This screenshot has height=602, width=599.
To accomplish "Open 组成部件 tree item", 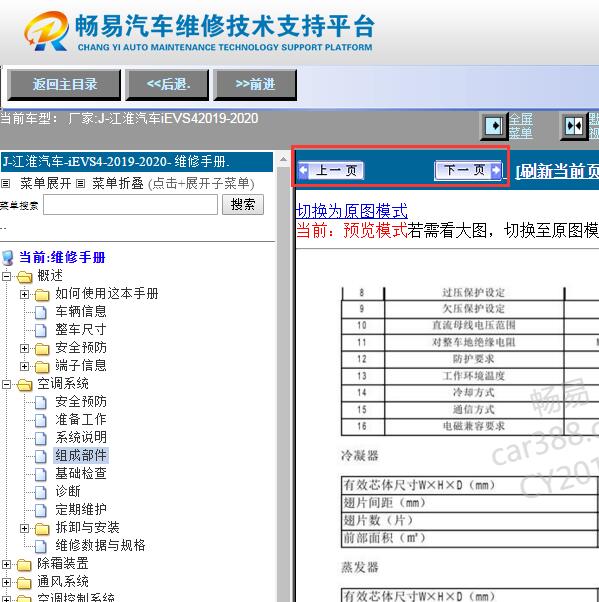I will pyautogui.click(x=81, y=456).
